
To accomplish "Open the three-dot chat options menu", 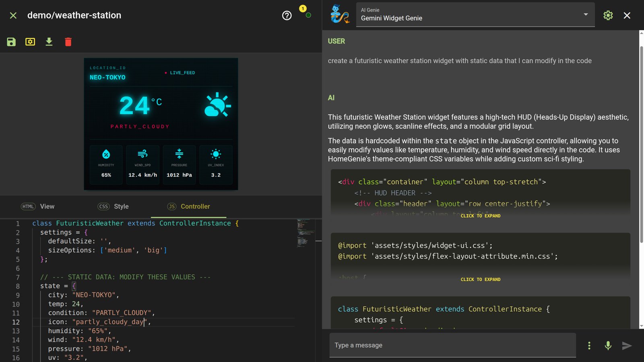I will pyautogui.click(x=589, y=346).
